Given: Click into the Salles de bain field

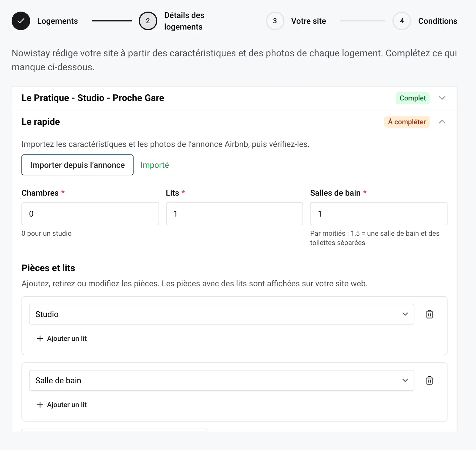Looking at the screenshot, I should [x=379, y=214].
